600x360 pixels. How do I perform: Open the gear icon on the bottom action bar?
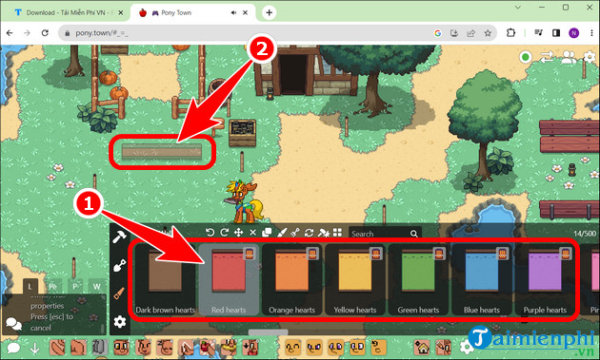(x=466, y=347)
